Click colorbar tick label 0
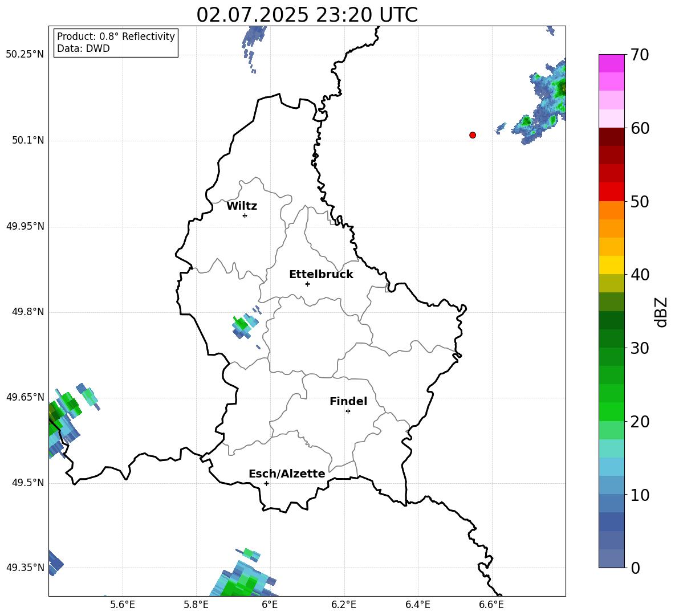 click(635, 568)
